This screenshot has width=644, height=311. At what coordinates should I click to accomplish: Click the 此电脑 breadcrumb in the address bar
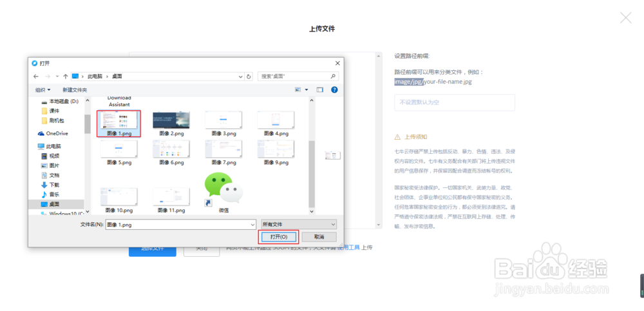pos(94,77)
